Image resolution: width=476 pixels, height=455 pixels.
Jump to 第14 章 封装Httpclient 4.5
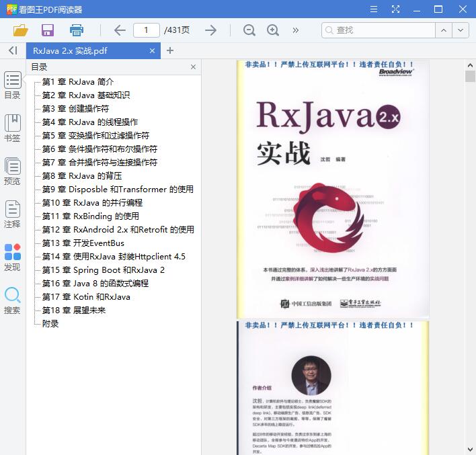[x=114, y=257]
